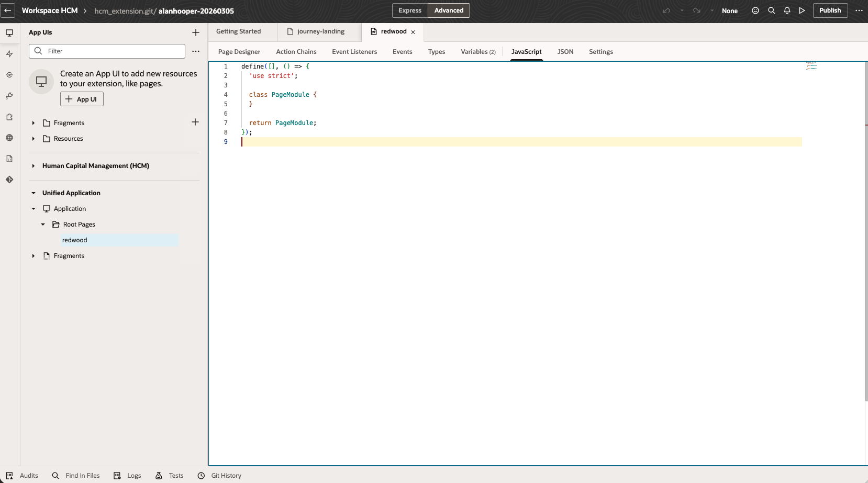Click the Publish button
This screenshot has height=483, width=868.
coord(830,10)
